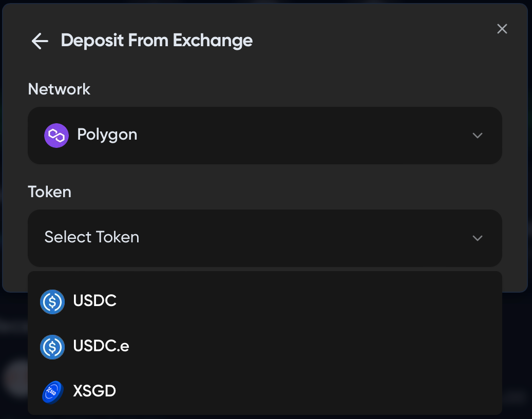Collapse the Token dropdown chevron
Image resolution: width=532 pixels, height=419 pixels.
coord(478,238)
